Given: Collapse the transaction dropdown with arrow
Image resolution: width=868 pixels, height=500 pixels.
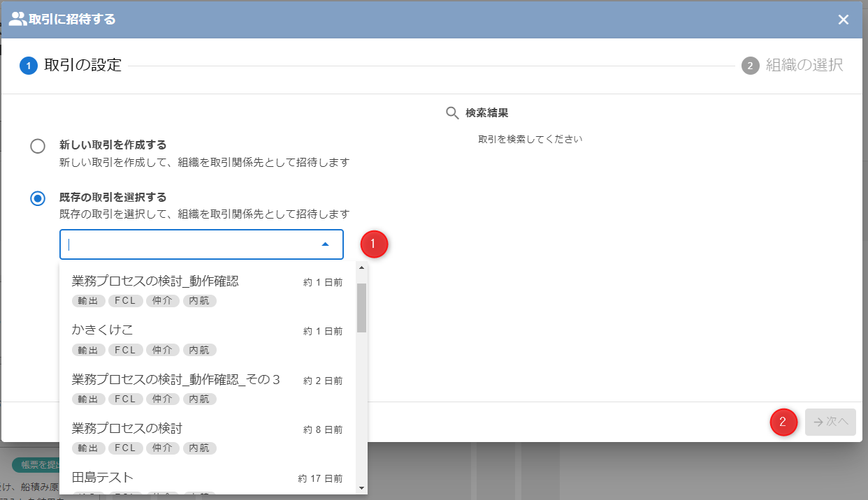Looking at the screenshot, I should coord(325,244).
